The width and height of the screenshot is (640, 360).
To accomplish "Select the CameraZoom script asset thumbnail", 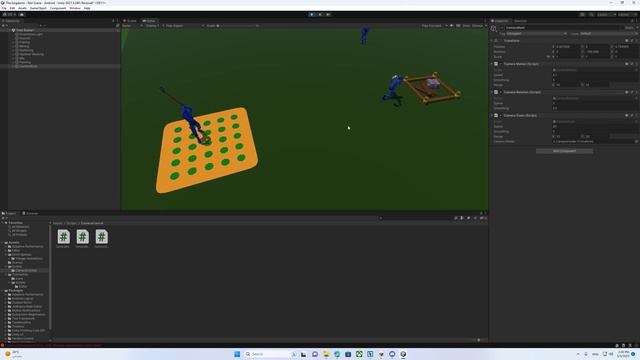I will click(102, 238).
